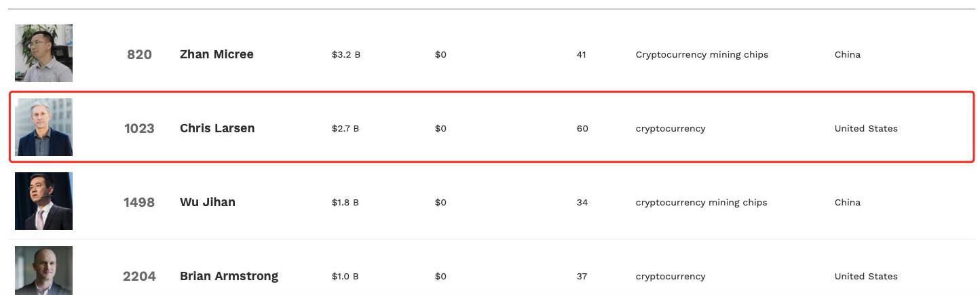The height and width of the screenshot is (295, 980).
Task: Open Wu Jihan's profile link
Action: [x=208, y=202]
